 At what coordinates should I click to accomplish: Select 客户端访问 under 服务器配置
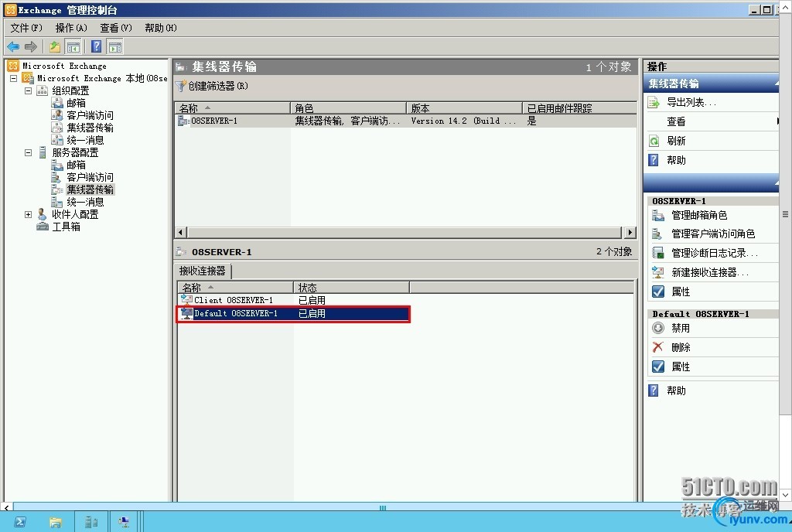pos(90,177)
